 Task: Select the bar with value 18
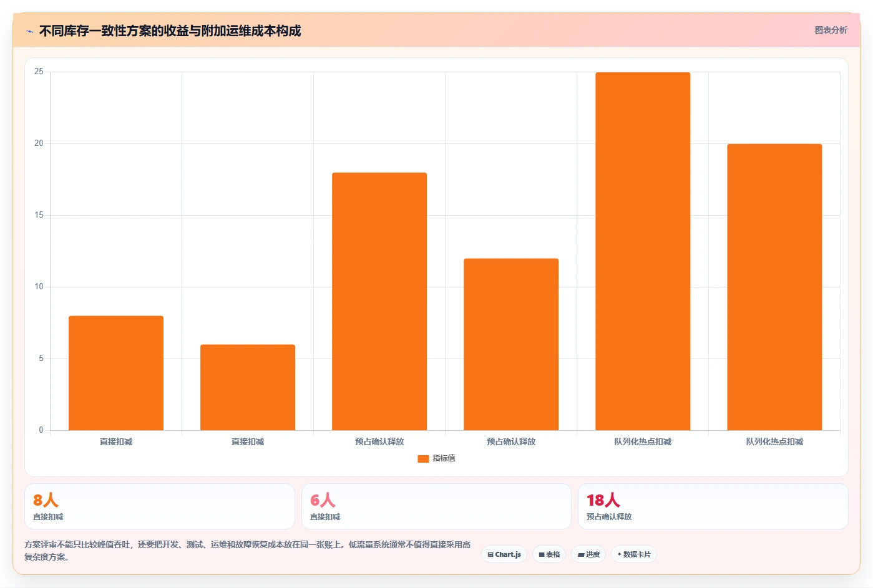pyautogui.click(x=379, y=301)
